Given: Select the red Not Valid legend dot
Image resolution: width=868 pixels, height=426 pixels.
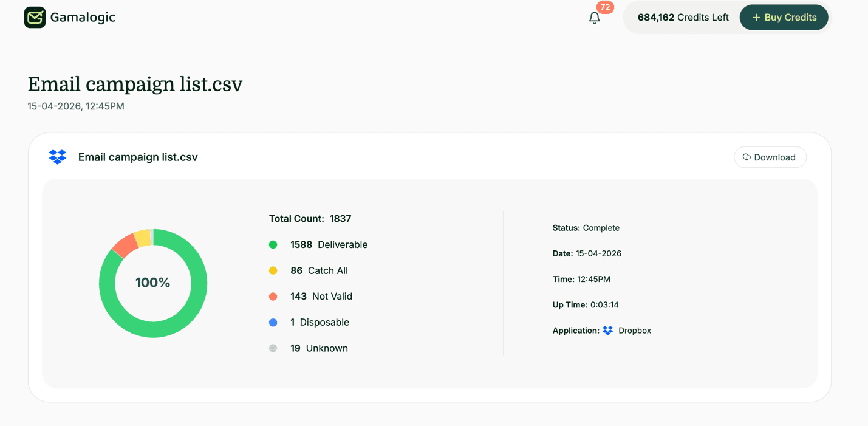Looking at the screenshot, I should pyautogui.click(x=273, y=296).
